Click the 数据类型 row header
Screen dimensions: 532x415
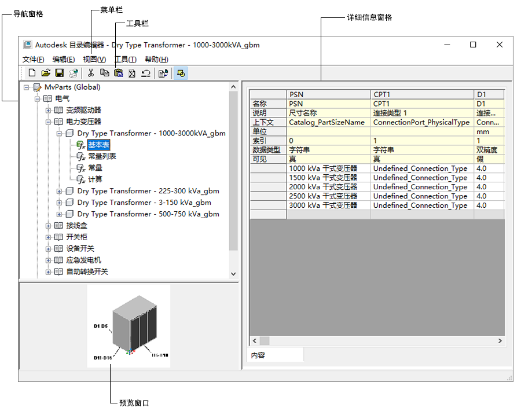click(x=268, y=150)
